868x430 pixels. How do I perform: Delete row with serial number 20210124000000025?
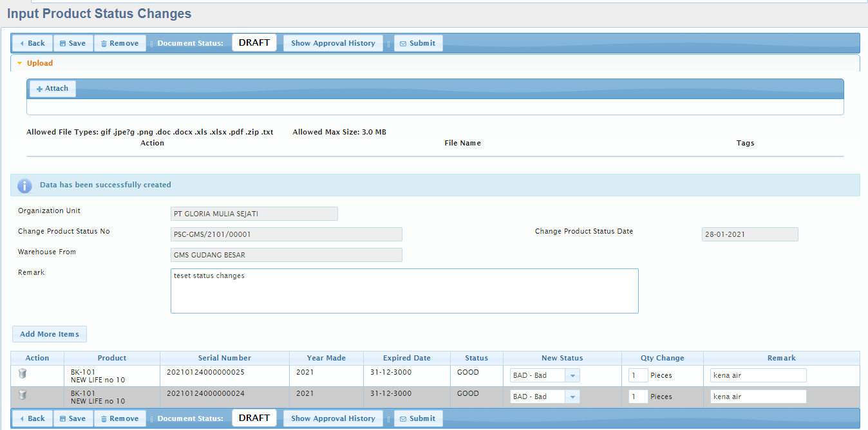click(23, 373)
